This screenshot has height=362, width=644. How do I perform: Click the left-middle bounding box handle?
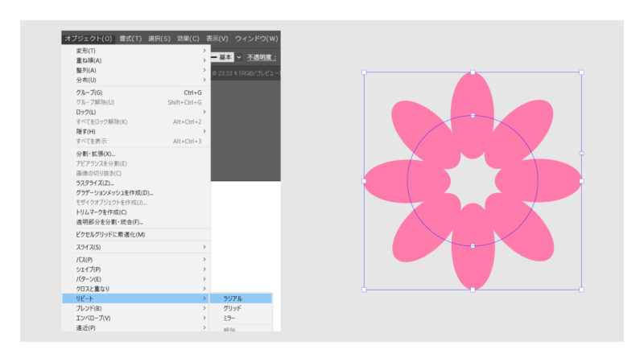tap(364, 181)
